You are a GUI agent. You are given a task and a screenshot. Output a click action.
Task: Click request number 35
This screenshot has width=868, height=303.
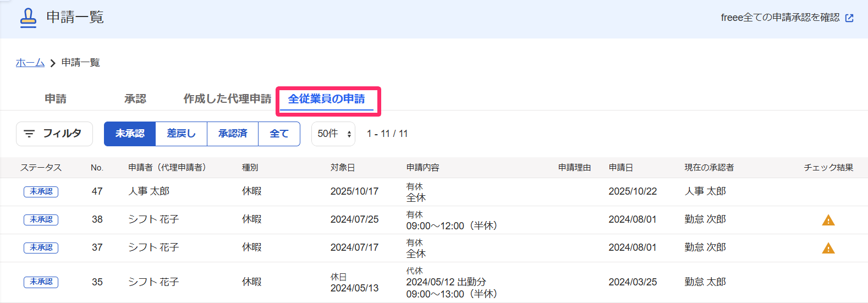(97, 282)
